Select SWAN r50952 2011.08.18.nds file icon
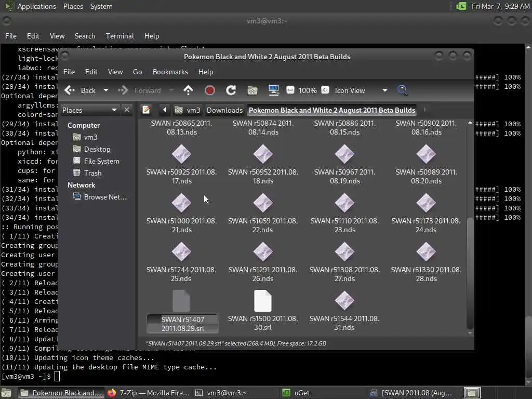The width and height of the screenshot is (532, 399). coord(263,154)
